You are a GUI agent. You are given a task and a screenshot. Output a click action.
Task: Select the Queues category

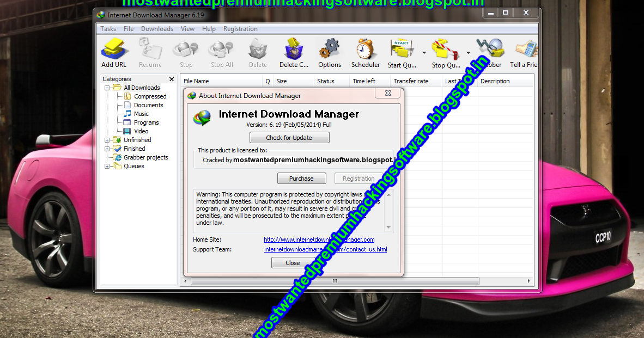click(134, 166)
